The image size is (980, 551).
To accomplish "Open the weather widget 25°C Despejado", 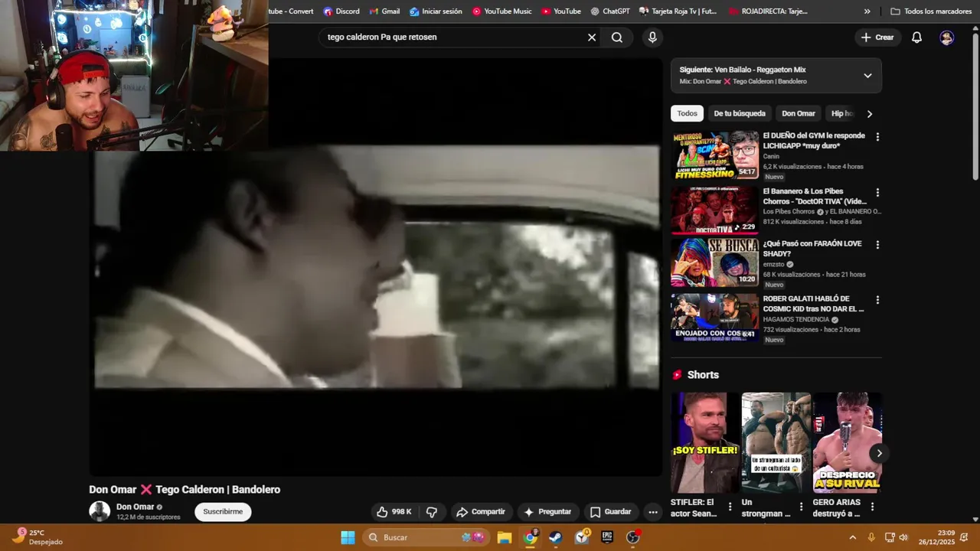I will [38, 537].
